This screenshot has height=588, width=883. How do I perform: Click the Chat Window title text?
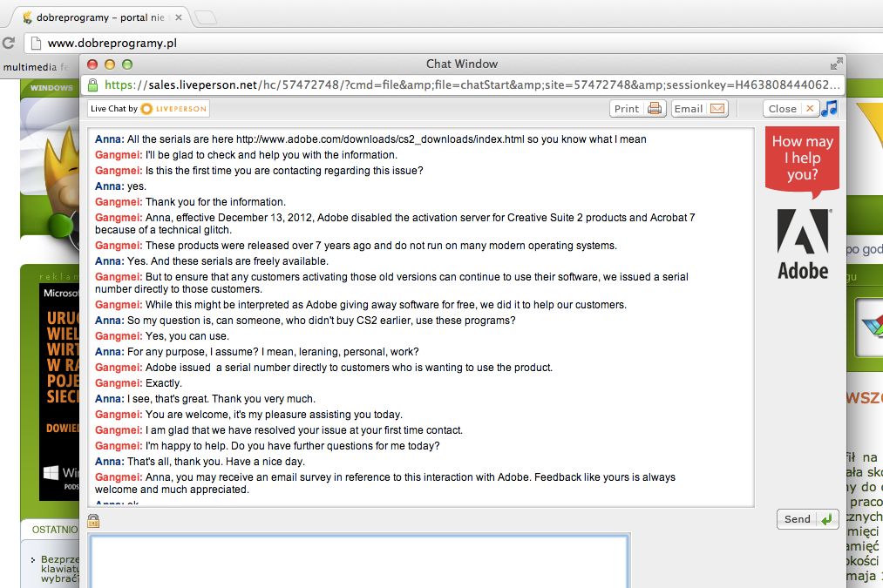click(x=462, y=64)
